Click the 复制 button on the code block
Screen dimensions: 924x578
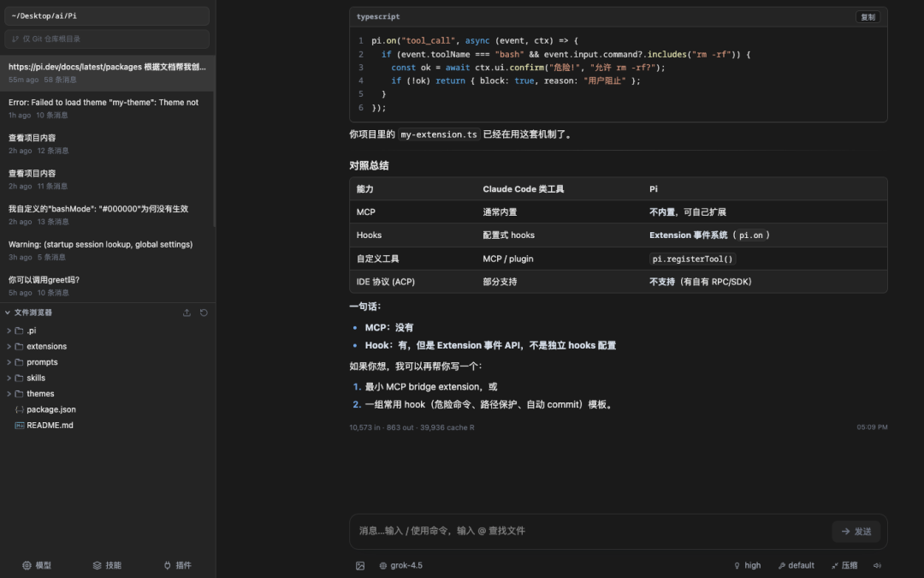(x=868, y=17)
